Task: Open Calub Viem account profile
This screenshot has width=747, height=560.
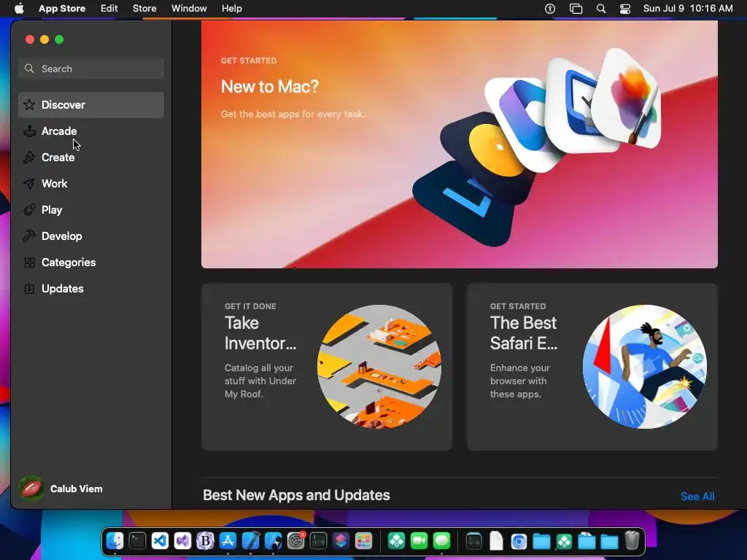Action: (x=61, y=489)
